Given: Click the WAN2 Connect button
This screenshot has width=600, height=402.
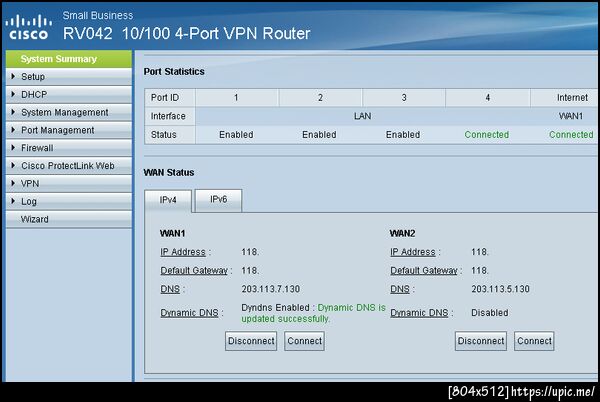Looking at the screenshot, I should pyautogui.click(x=535, y=341).
